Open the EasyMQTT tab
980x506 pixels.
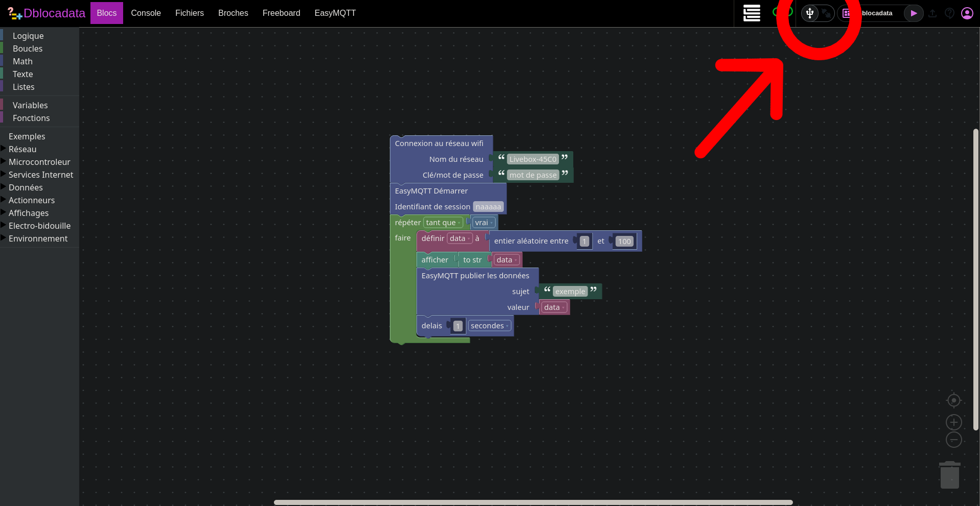pos(335,13)
